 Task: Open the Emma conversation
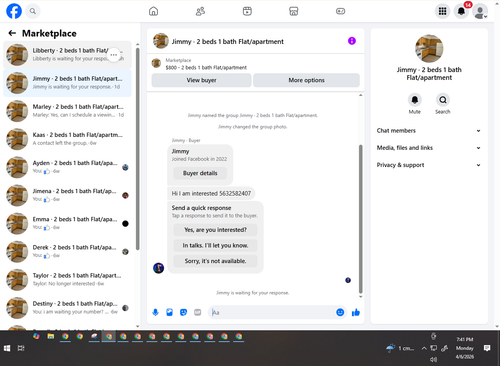pos(68,223)
